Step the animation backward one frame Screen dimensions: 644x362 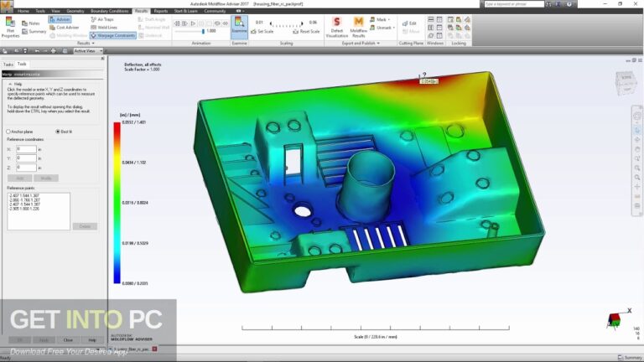coord(178,23)
